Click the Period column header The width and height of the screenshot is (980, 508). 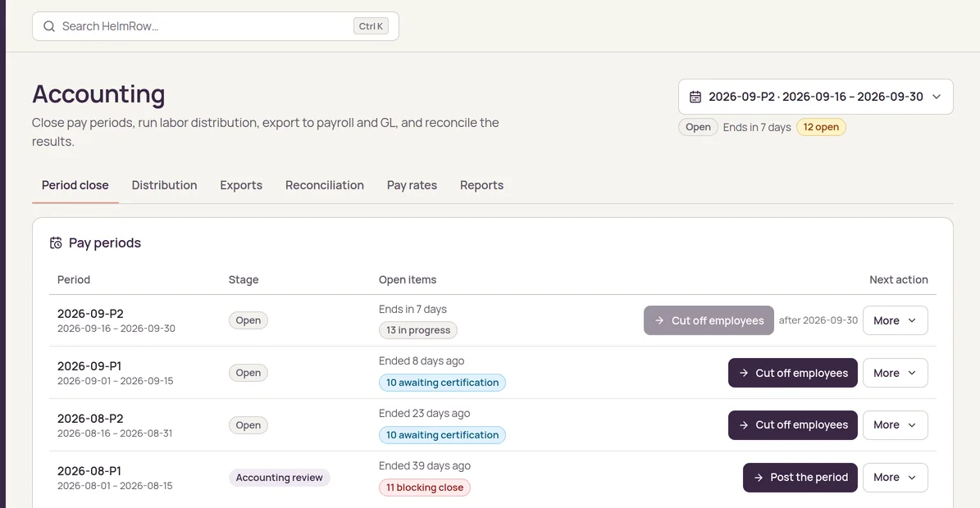coord(74,279)
